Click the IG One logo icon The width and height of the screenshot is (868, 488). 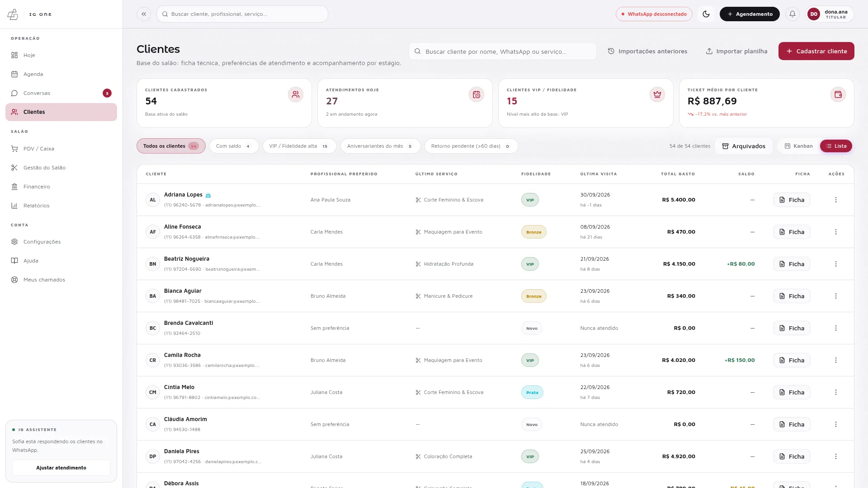tap(13, 14)
